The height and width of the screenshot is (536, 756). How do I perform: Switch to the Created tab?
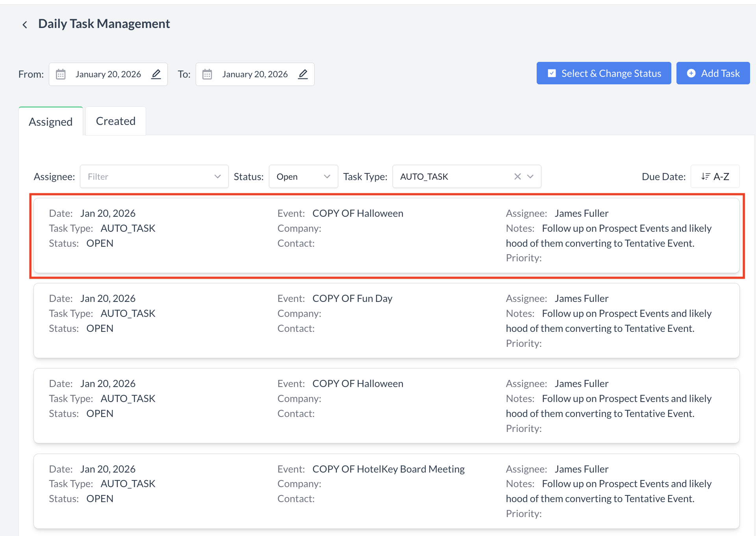tap(115, 121)
